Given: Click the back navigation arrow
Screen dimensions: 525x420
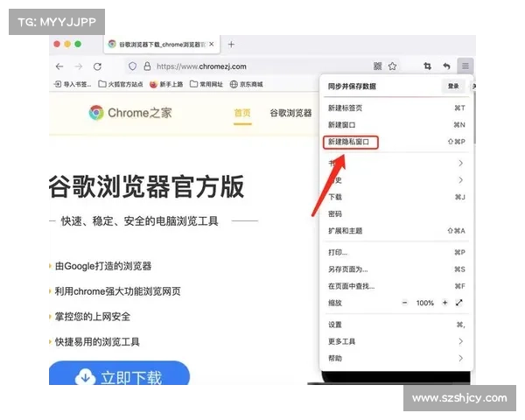Looking at the screenshot, I should tap(59, 66).
